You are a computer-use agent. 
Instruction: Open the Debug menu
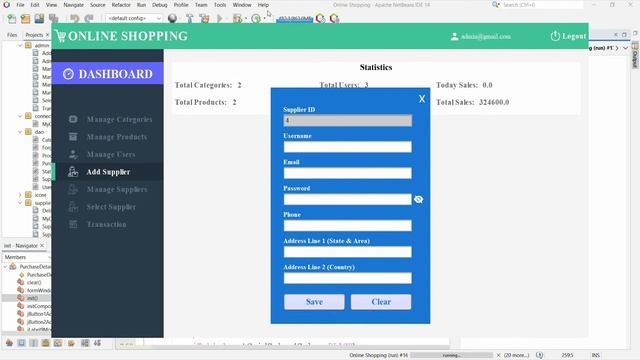pyautogui.click(x=160, y=5)
